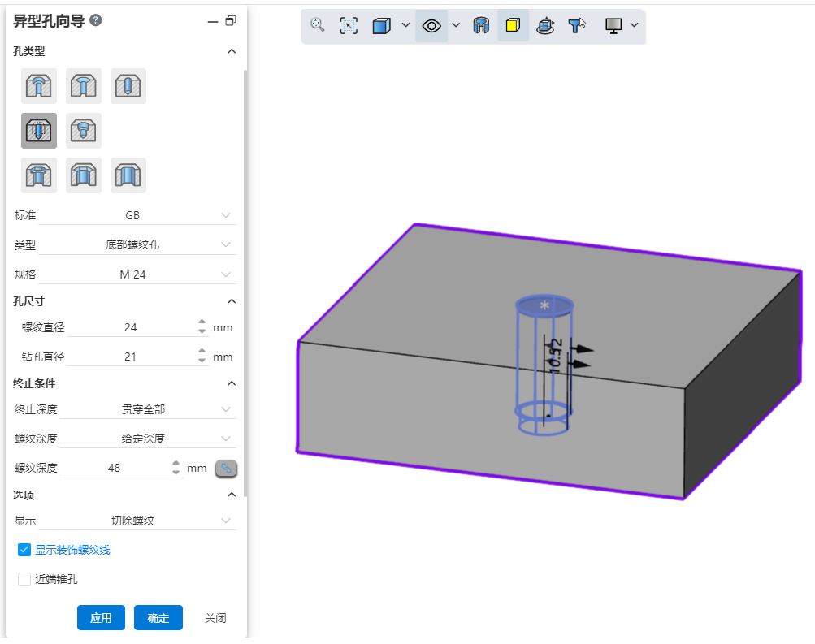Open help for the hole wizard
This screenshot has height=644, width=815.
[x=96, y=20]
